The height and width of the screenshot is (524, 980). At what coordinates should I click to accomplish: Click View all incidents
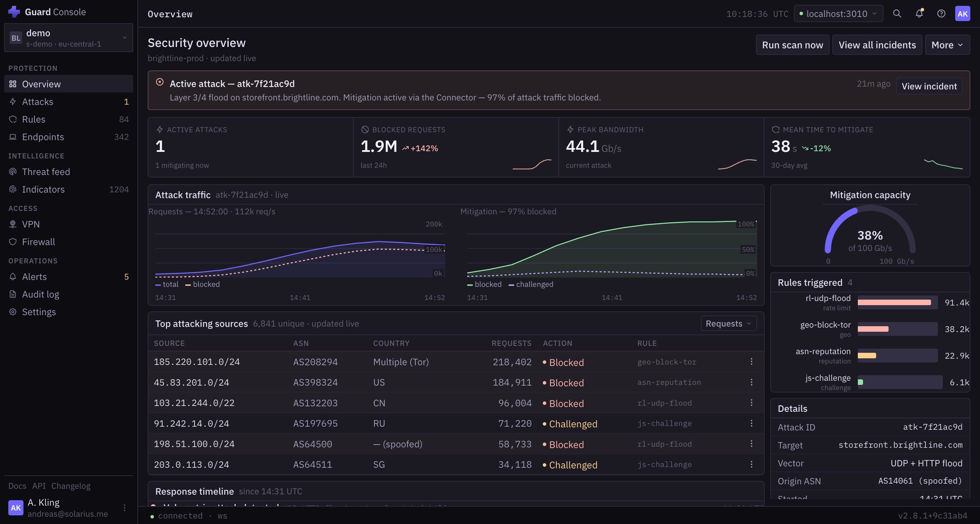(x=877, y=45)
